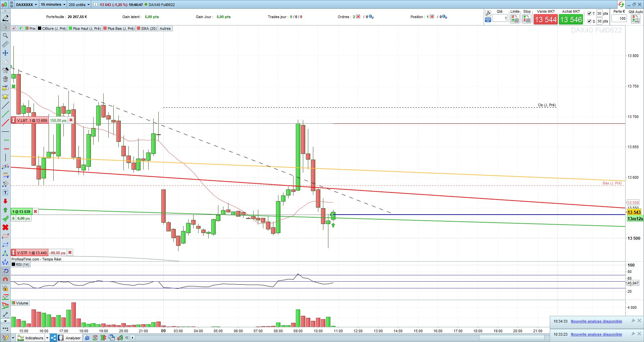Click the Limite order icon
The image size is (644, 342).
[515, 19]
